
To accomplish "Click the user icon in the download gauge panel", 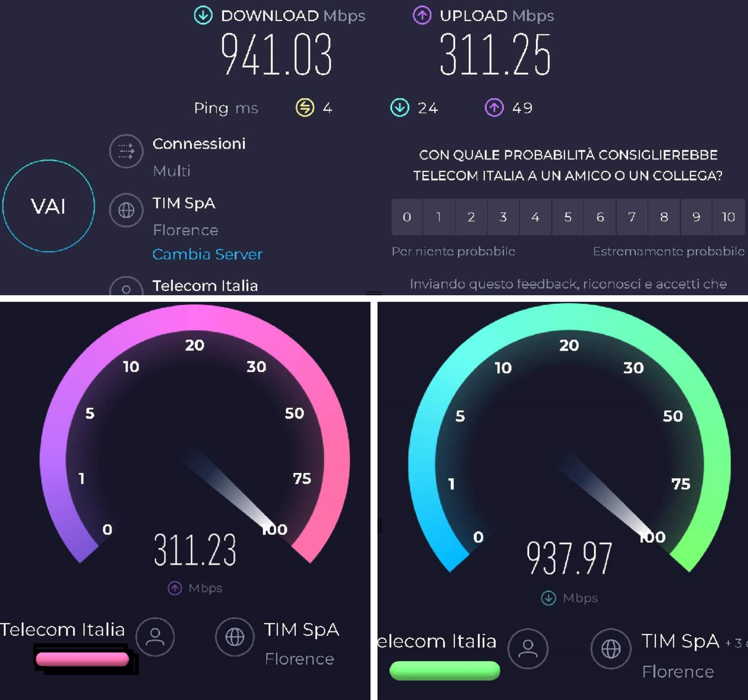I will (528, 649).
